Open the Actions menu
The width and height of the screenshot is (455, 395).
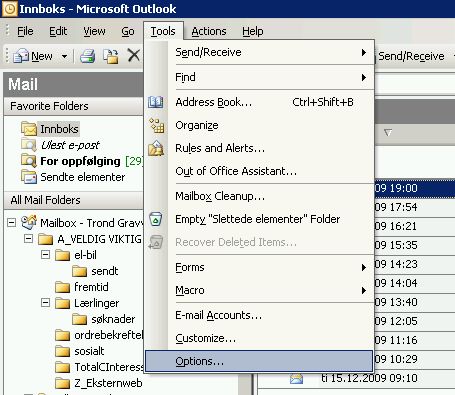tap(209, 31)
